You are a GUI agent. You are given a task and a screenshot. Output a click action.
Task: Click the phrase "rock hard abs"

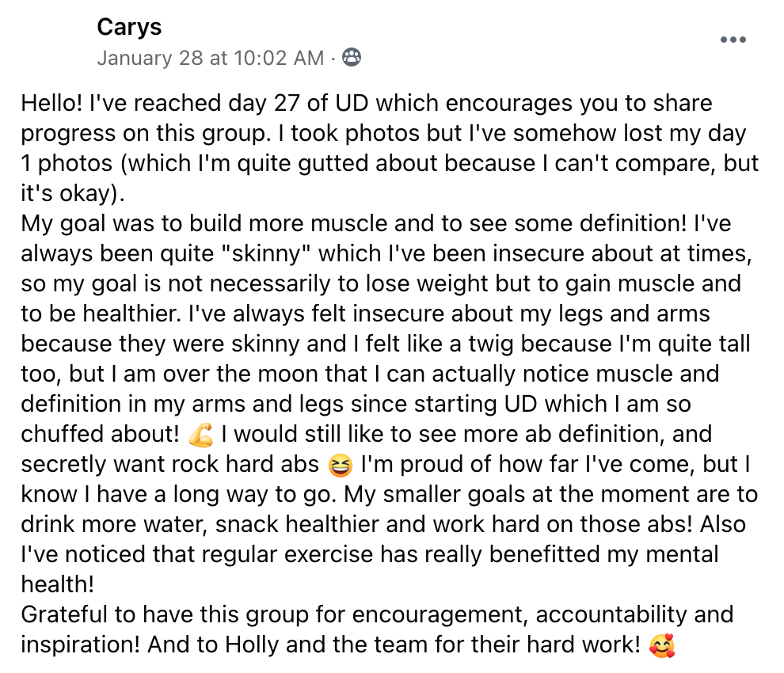(257, 464)
